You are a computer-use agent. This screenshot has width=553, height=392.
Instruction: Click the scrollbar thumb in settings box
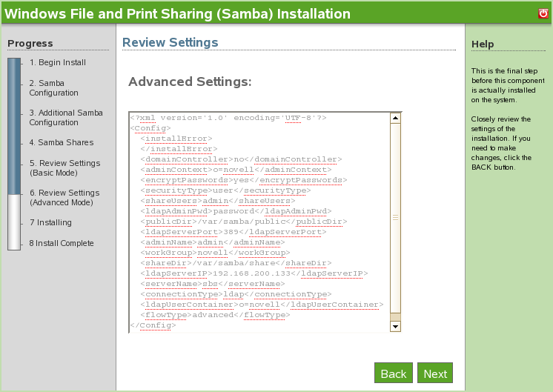click(x=395, y=218)
